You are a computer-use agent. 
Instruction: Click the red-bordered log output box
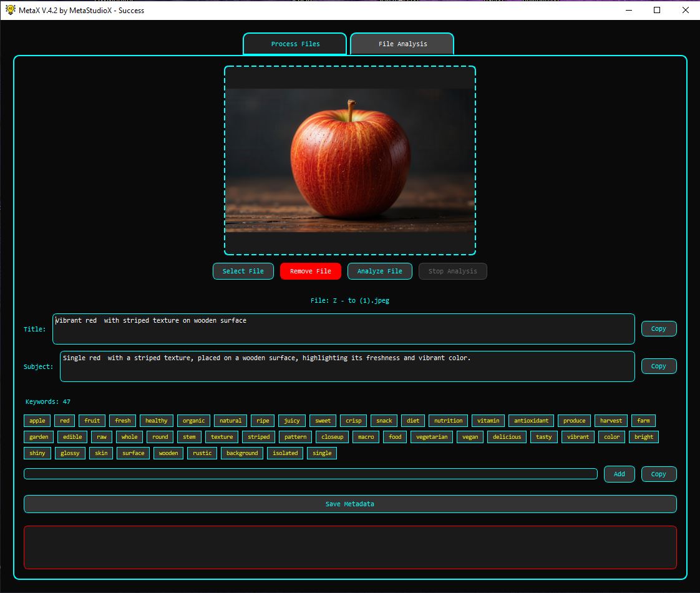(x=350, y=547)
